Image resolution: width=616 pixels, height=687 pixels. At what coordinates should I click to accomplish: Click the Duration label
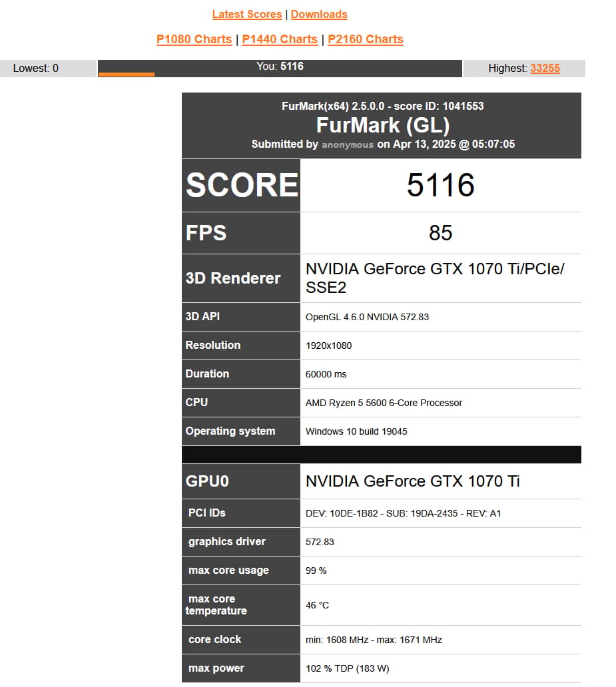pos(207,373)
